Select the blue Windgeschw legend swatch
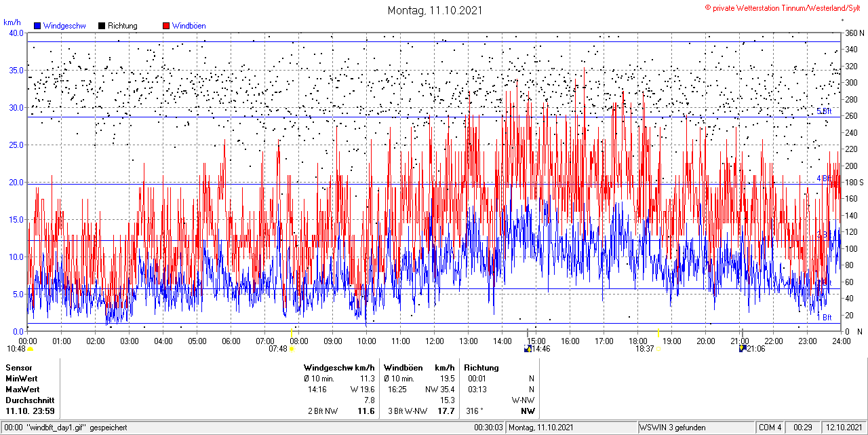Screen dimensions: 868x435 tap(37, 26)
